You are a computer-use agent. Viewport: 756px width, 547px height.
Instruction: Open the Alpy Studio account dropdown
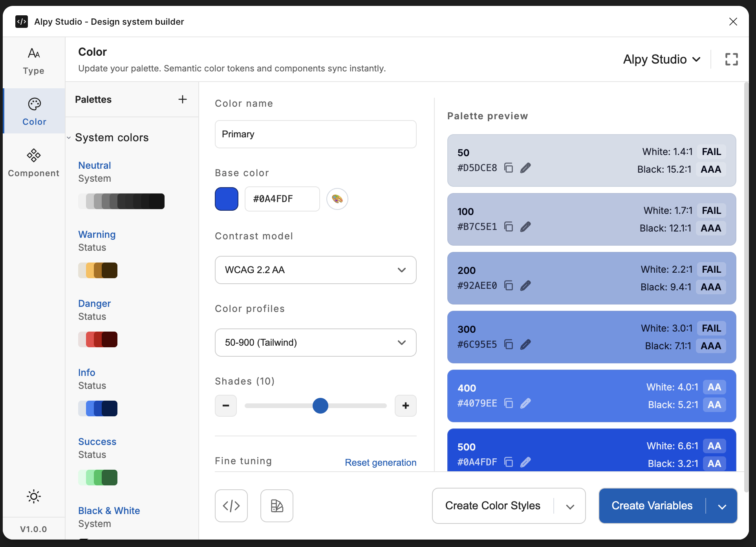(661, 59)
